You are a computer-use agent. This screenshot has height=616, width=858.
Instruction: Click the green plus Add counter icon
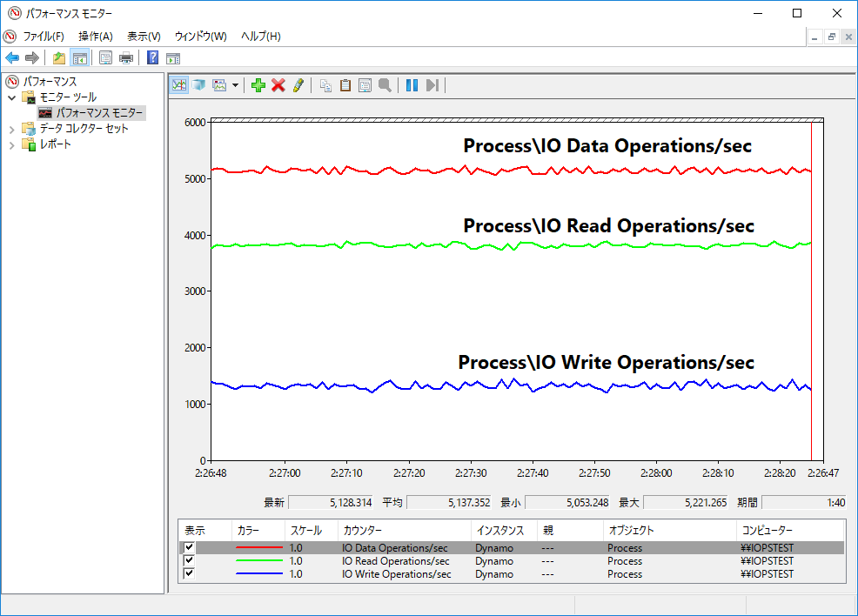coord(258,85)
